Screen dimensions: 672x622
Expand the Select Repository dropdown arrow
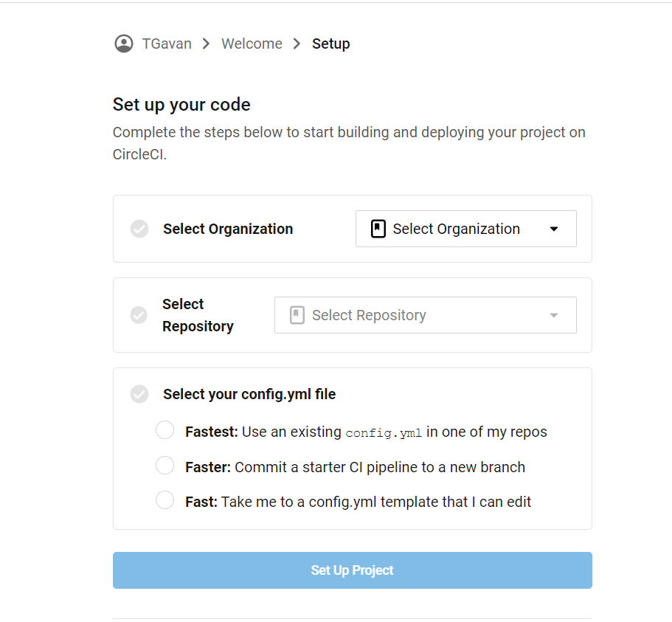point(554,315)
